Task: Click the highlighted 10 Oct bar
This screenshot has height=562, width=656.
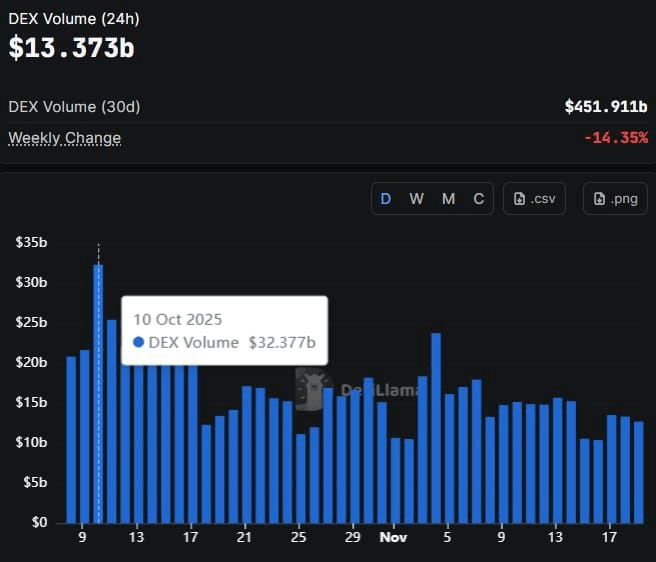Action: (98, 400)
